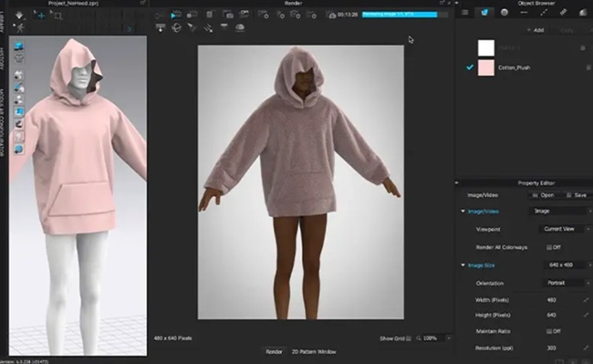593x364 pixels.
Task: Click the edit pencil beside Width
Action: 586,300
